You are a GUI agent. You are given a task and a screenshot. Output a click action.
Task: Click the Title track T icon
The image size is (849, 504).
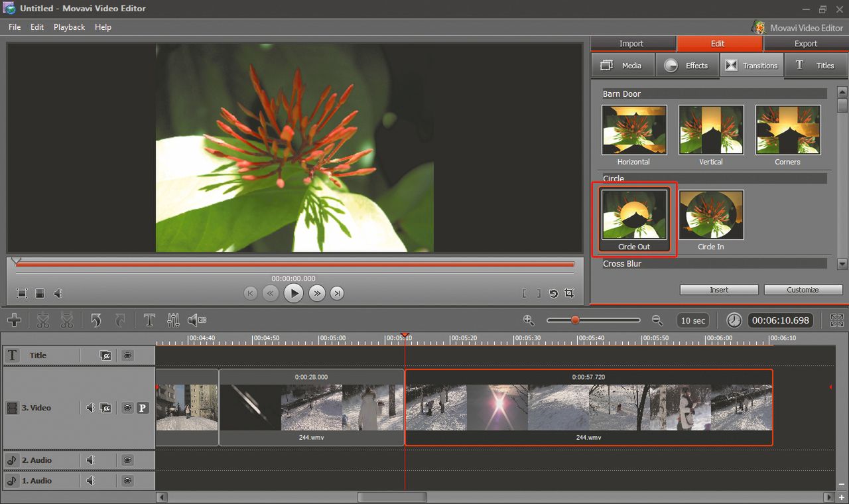pos(12,355)
